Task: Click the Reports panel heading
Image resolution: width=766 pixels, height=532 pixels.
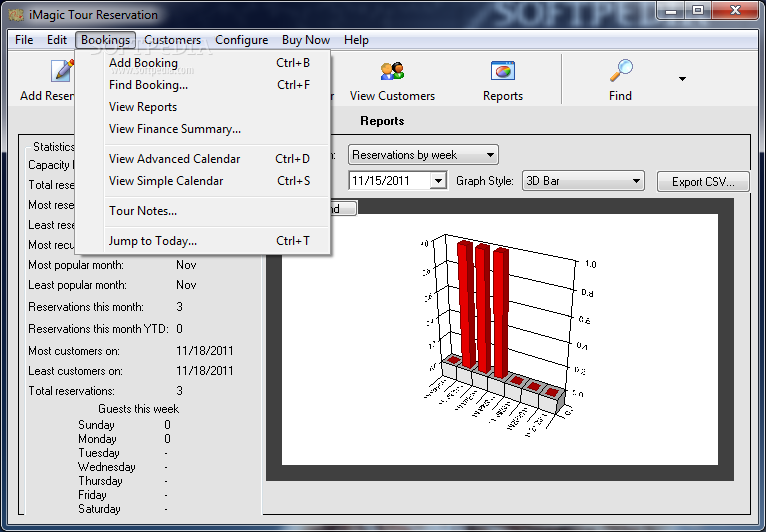Action: pos(382,121)
